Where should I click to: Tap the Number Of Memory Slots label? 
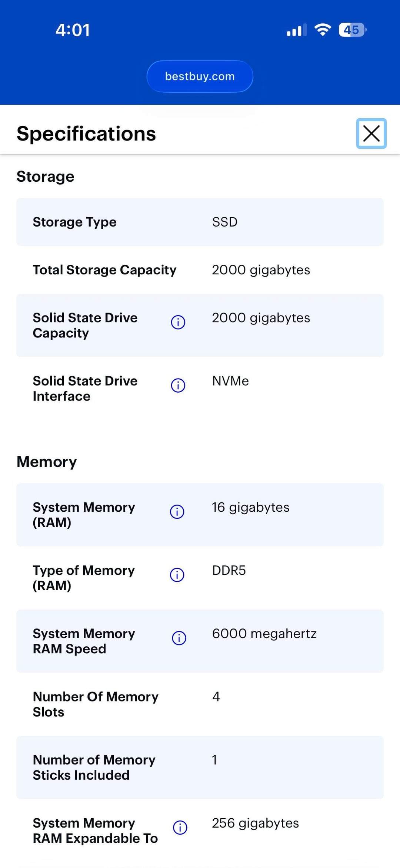(x=96, y=704)
